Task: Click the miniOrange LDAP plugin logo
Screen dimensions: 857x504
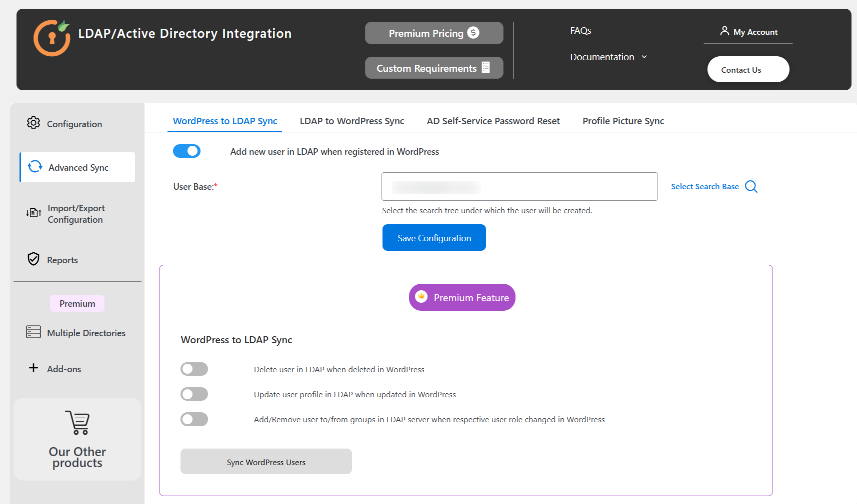Action: tap(52, 38)
